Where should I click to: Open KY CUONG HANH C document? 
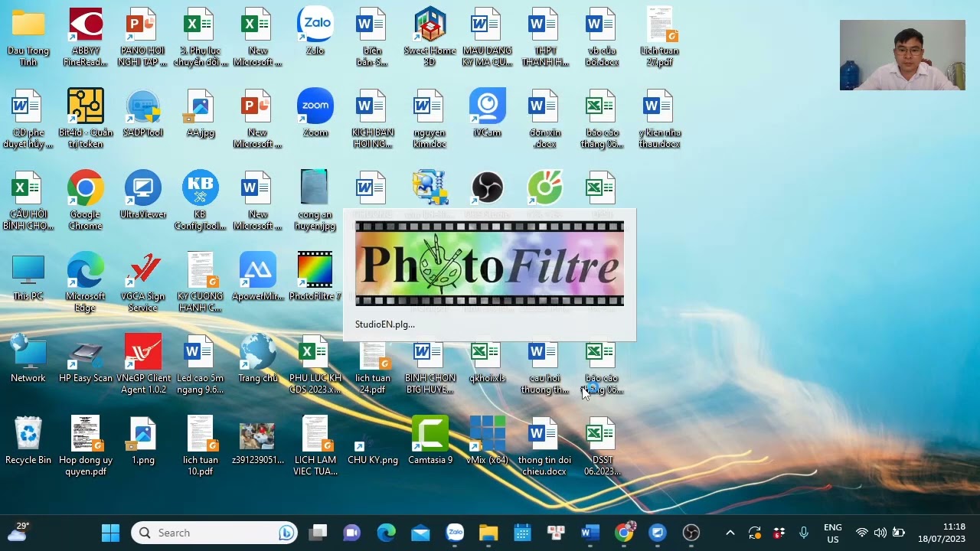[x=200, y=282]
